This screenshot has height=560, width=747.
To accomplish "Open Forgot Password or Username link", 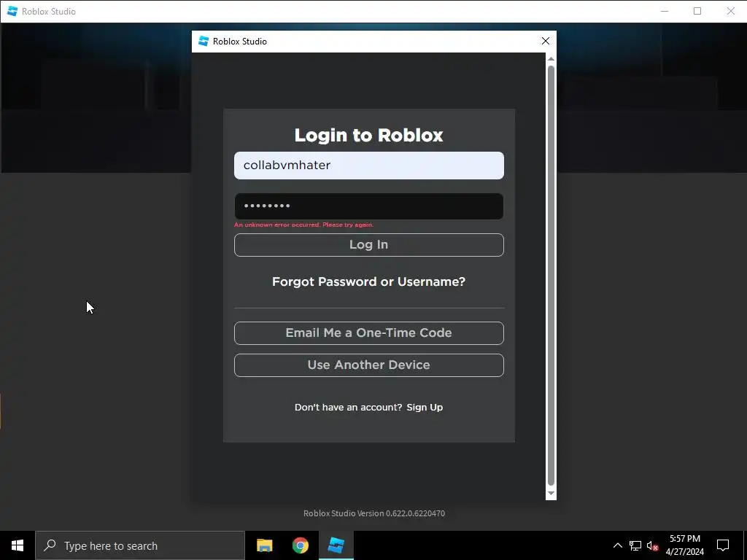I will click(x=368, y=281).
